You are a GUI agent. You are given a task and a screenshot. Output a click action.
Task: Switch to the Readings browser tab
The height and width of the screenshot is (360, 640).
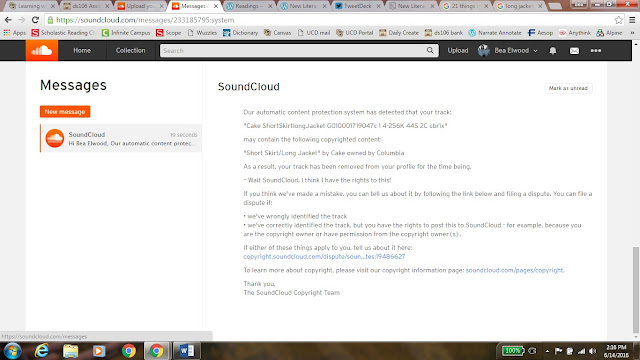248,6
